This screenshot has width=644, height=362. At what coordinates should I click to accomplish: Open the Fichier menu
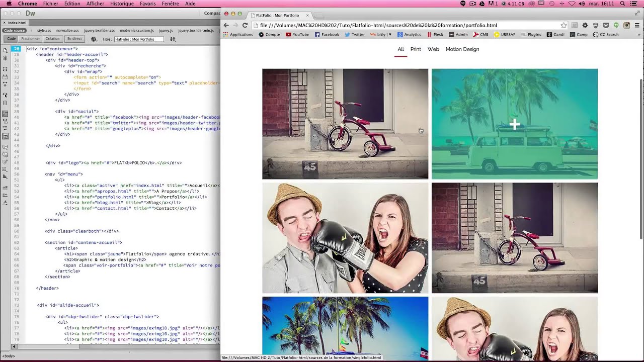[50, 4]
